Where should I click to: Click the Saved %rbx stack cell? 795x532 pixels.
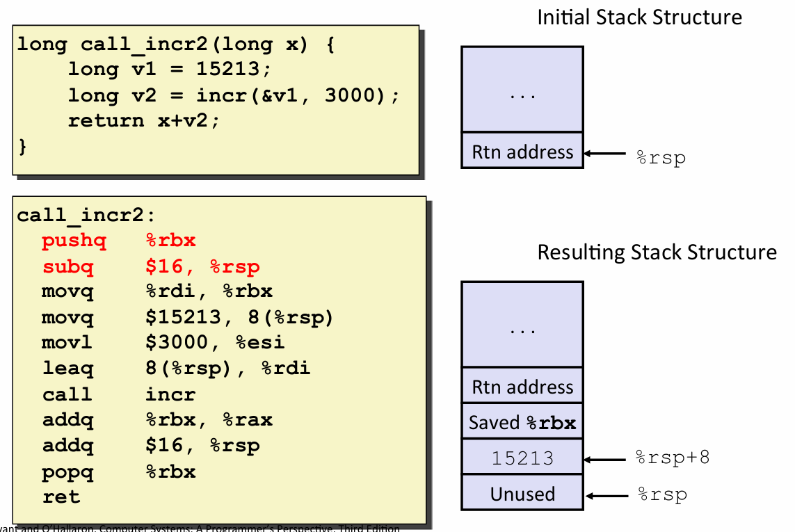point(522,423)
